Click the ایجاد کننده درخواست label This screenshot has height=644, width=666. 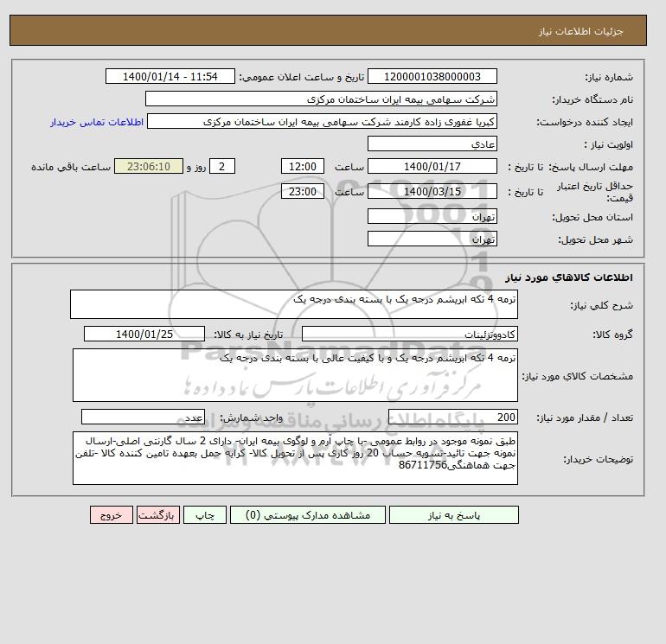point(585,122)
